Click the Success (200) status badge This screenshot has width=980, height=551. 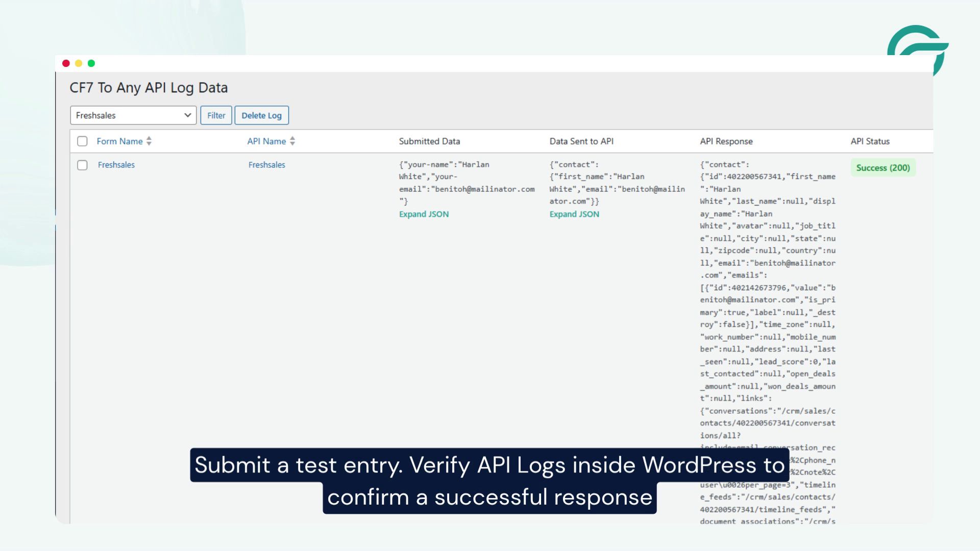883,168
